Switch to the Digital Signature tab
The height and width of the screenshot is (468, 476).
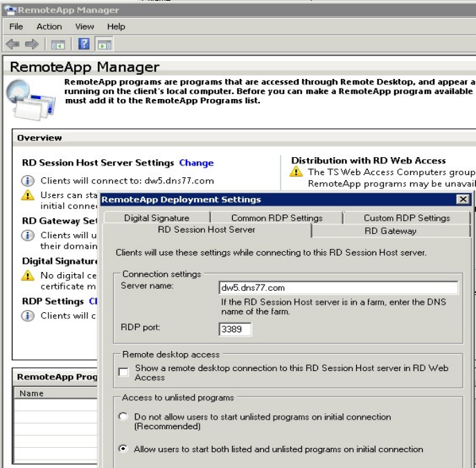[x=157, y=218]
